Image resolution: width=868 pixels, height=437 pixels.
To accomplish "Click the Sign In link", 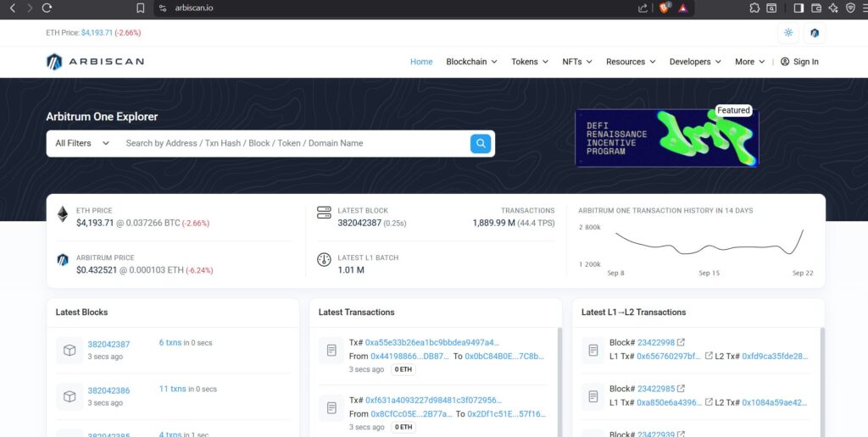I will click(x=799, y=62).
